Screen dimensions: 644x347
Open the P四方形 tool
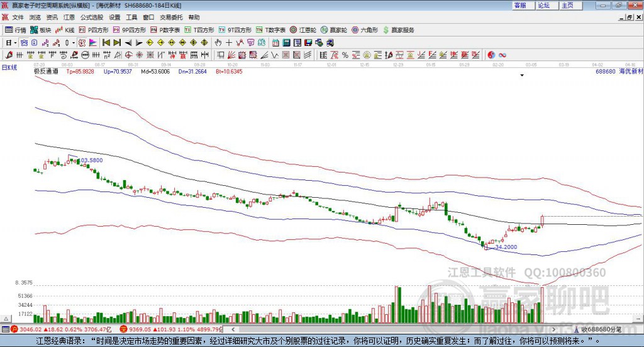94,30
